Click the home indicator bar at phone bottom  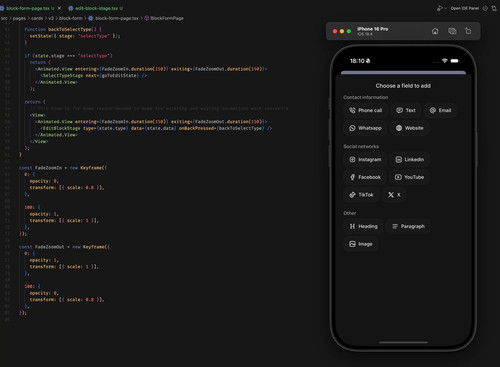click(403, 342)
